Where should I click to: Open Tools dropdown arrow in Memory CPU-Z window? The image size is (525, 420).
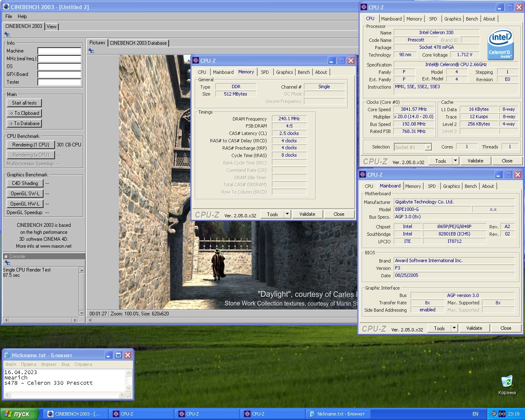(x=287, y=214)
